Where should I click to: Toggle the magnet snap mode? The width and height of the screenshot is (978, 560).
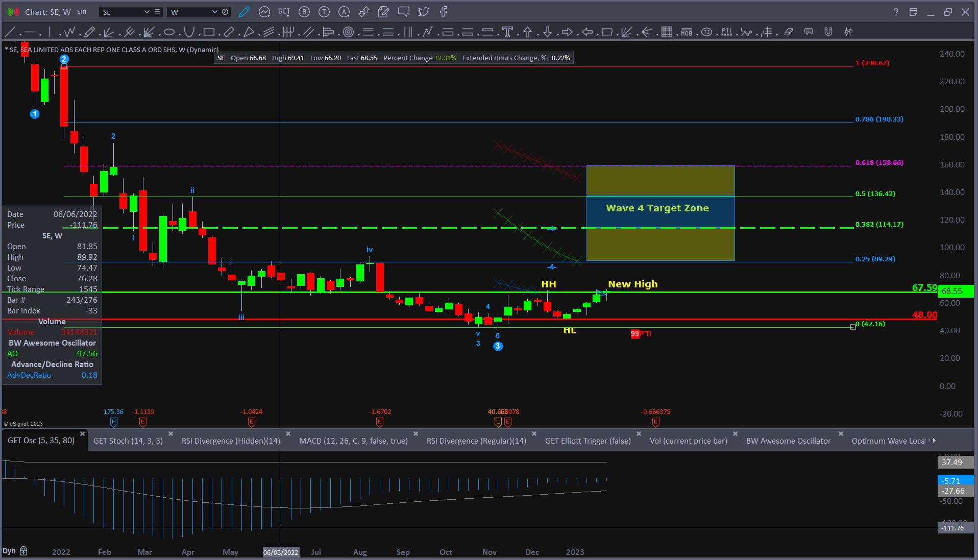click(828, 32)
